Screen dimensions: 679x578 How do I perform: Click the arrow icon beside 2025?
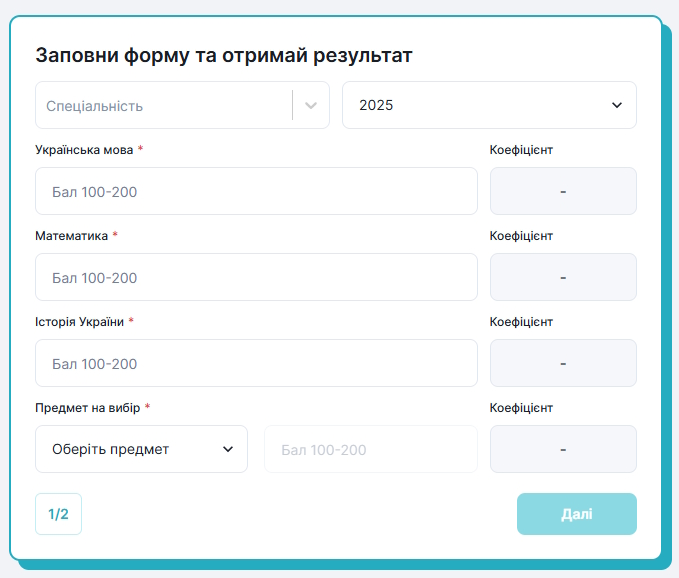[x=617, y=105]
